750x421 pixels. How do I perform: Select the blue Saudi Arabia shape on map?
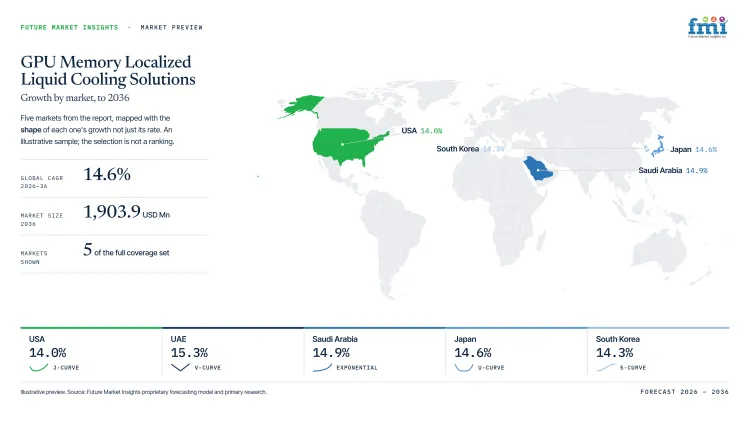tap(538, 168)
